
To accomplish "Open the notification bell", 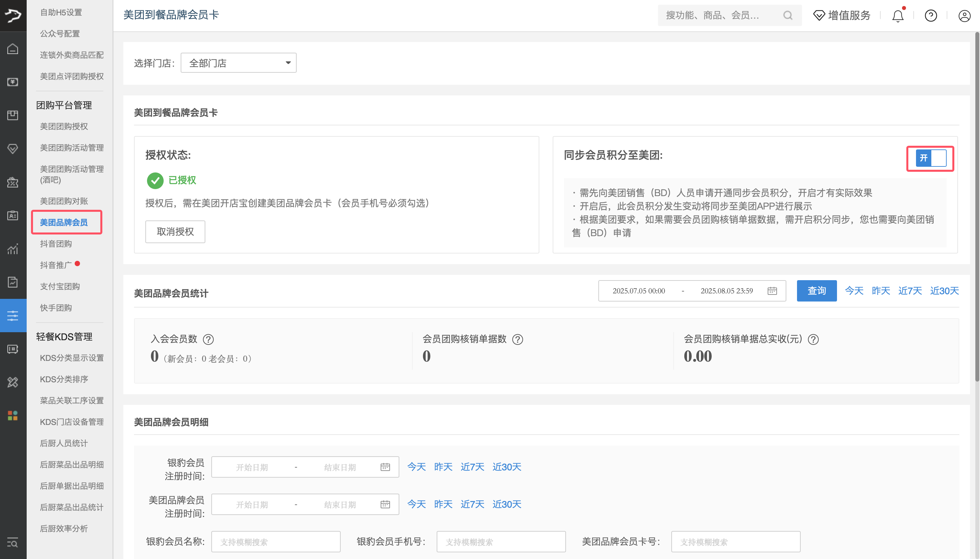I will tap(898, 16).
